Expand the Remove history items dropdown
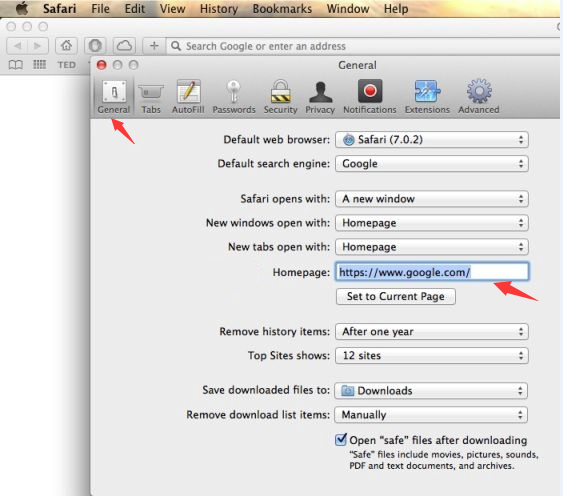The image size is (563, 496). point(432,332)
